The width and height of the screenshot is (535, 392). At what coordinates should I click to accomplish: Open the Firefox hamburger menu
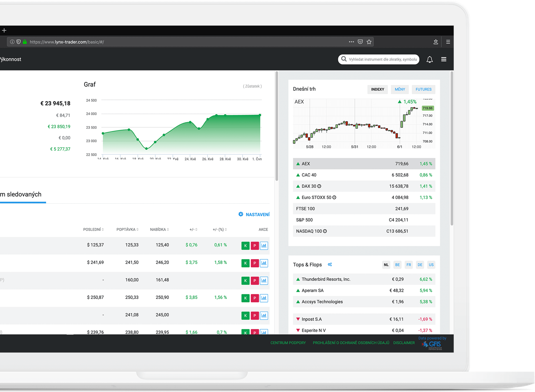pyautogui.click(x=448, y=42)
